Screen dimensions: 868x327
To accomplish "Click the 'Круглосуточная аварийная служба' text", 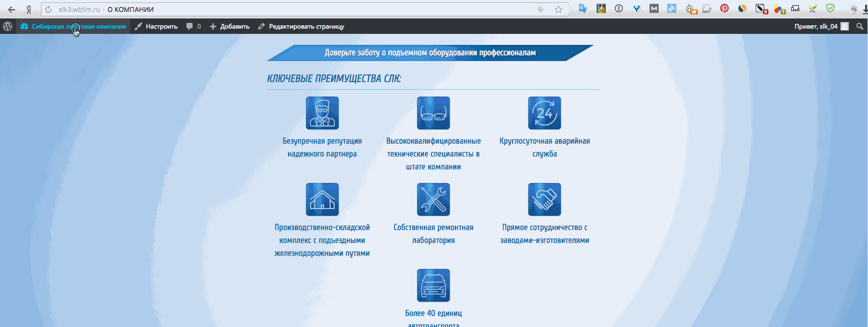I will pyautogui.click(x=545, y=148).
